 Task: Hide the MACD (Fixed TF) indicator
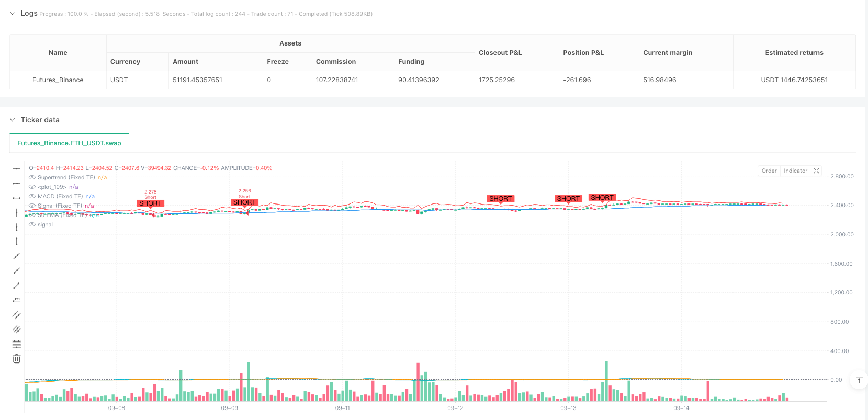click(32, 197)
